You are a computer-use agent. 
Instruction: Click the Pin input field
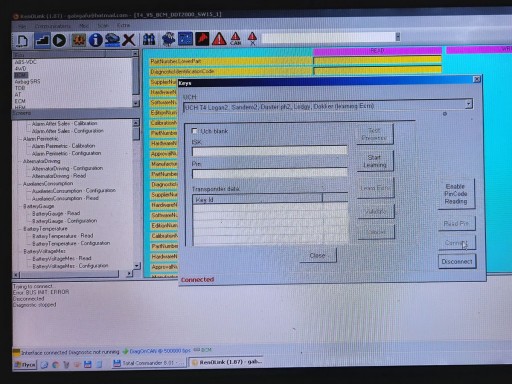pyautogui.click(x=270, y=173)
